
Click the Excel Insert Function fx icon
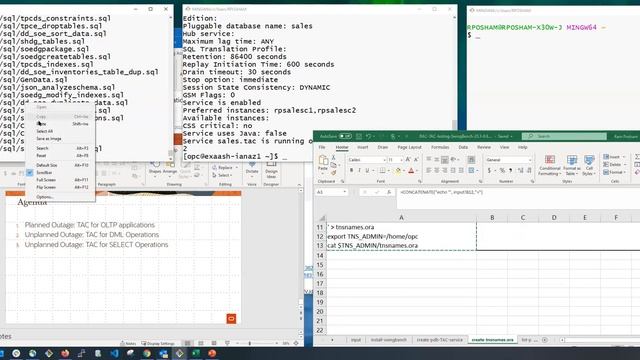tap(389, 192)
